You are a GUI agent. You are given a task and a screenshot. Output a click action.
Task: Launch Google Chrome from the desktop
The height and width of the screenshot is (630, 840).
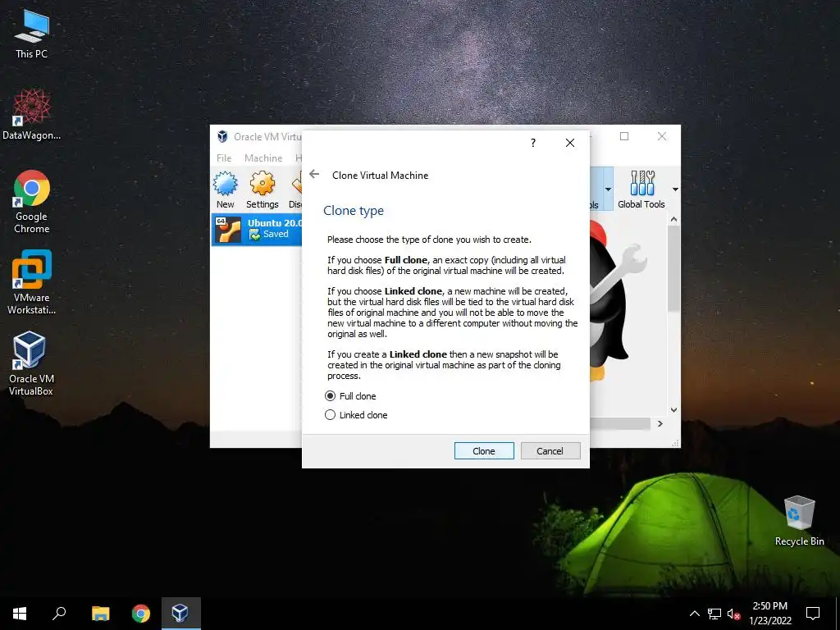[32, 202]
